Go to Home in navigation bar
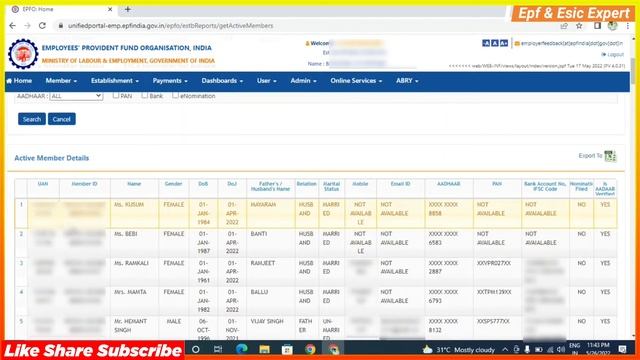Screen dimensions: 640x360 pyautogui.click(x=19, y=81)
